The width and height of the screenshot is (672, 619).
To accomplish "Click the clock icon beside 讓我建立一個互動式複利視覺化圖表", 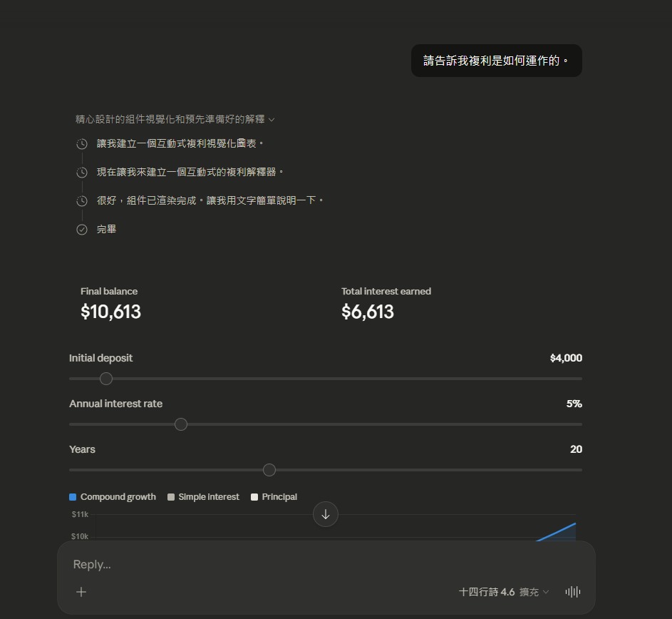I will click(82, 144).
